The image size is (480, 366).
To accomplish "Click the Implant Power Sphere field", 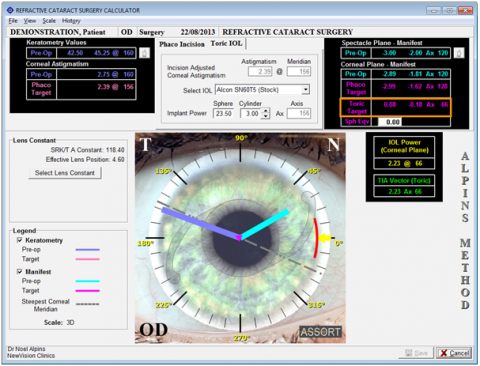I will 223,113.
